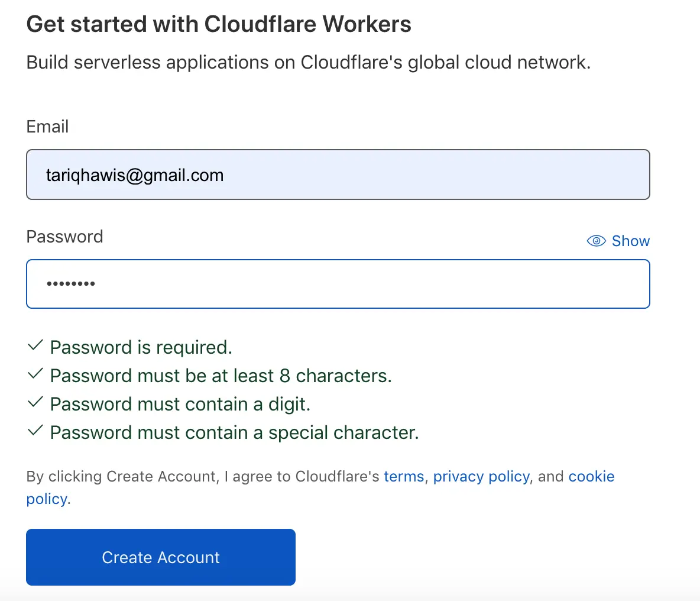Click the 'Build serverless applications' subtitle
This screenshot has height=601, width=700.
tap(309, 63)
